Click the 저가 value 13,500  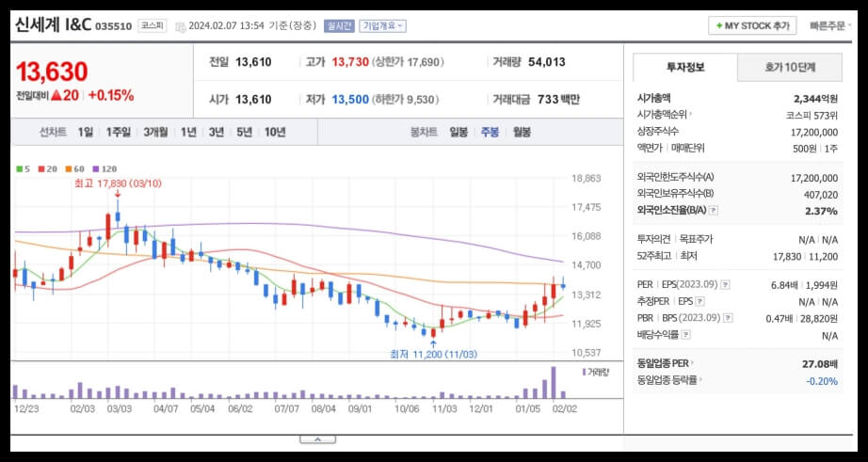(x=350, y=100)
